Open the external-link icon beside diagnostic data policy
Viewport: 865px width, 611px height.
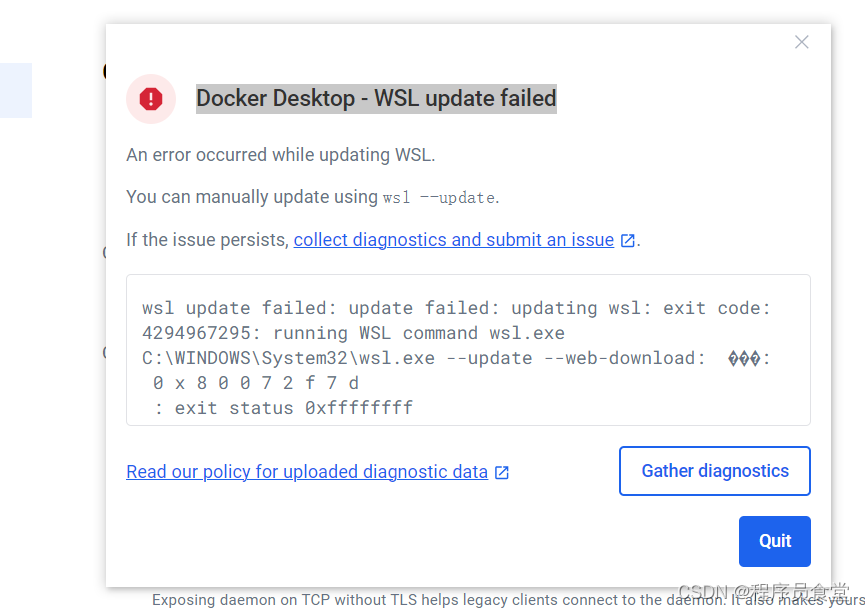(x=501, y=473)
